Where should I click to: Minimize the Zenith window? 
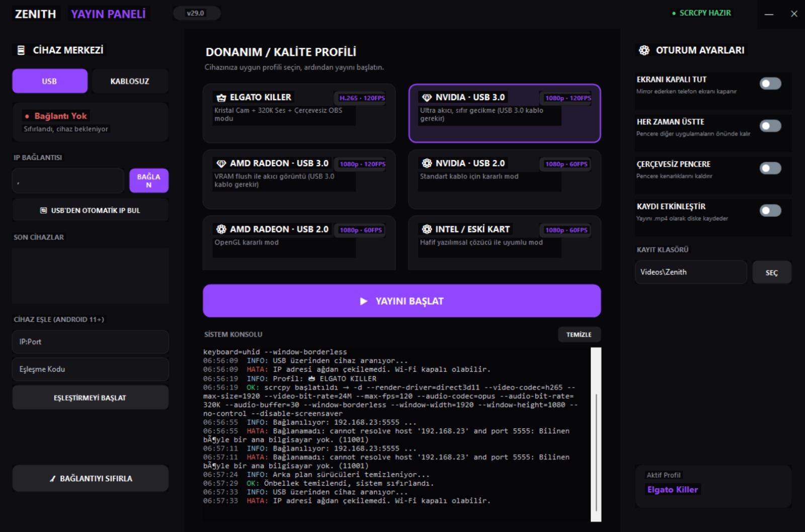pyautogui.click(x=769, y=14)
